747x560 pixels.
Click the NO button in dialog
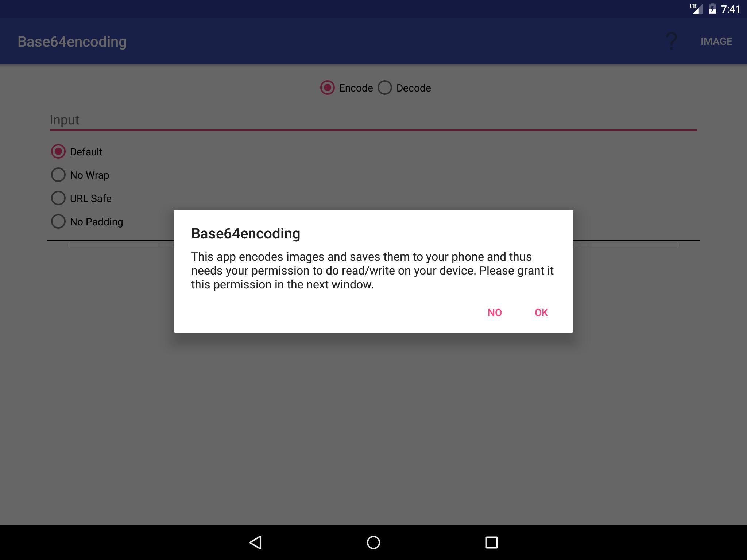point(494,312)
